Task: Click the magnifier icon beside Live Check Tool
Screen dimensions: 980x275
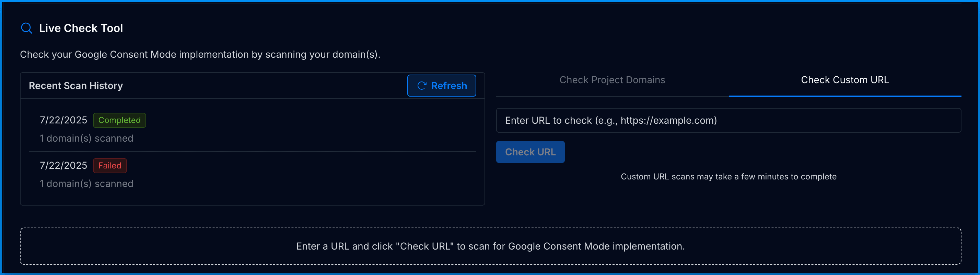Action: pyautogui.click(x=26, y=28)
